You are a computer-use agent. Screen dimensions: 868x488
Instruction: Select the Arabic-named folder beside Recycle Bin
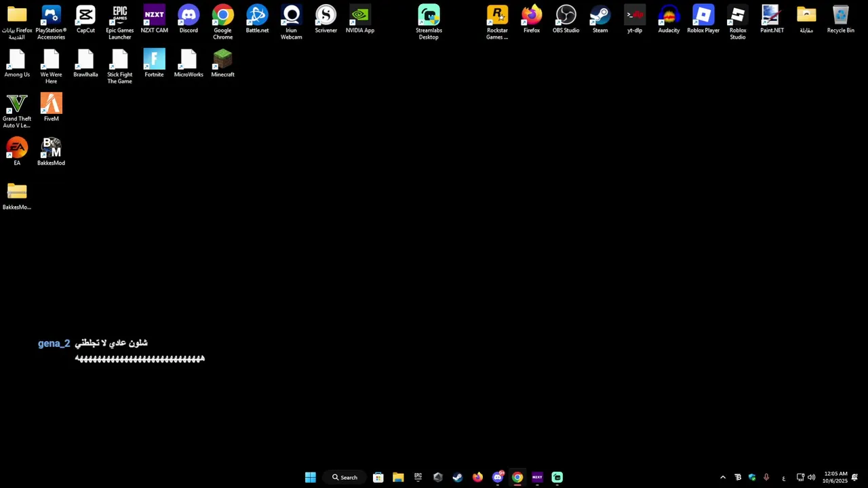click(x=806, y=19)
